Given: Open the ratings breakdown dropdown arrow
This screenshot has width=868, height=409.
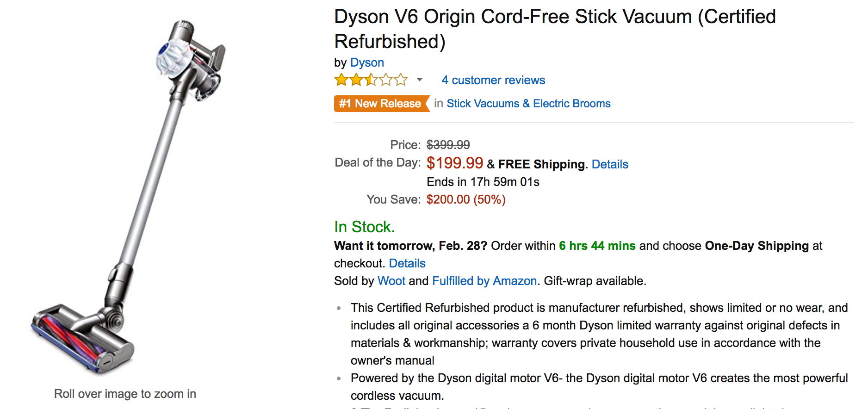Looking at the screenshot, I should 419,80.
